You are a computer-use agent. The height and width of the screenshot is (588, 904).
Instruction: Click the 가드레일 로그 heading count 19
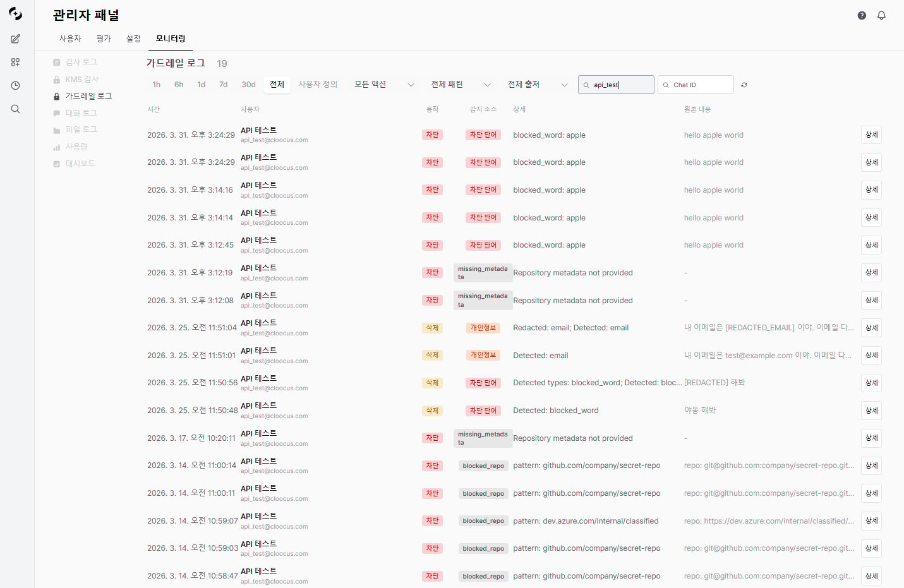222,64
